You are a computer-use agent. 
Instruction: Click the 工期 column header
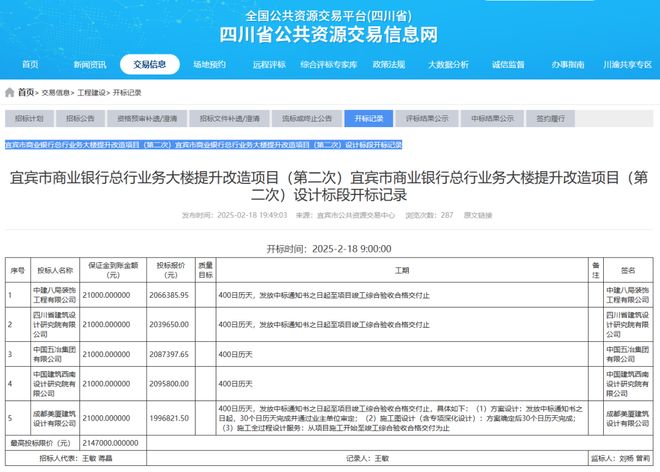point(402,270)
